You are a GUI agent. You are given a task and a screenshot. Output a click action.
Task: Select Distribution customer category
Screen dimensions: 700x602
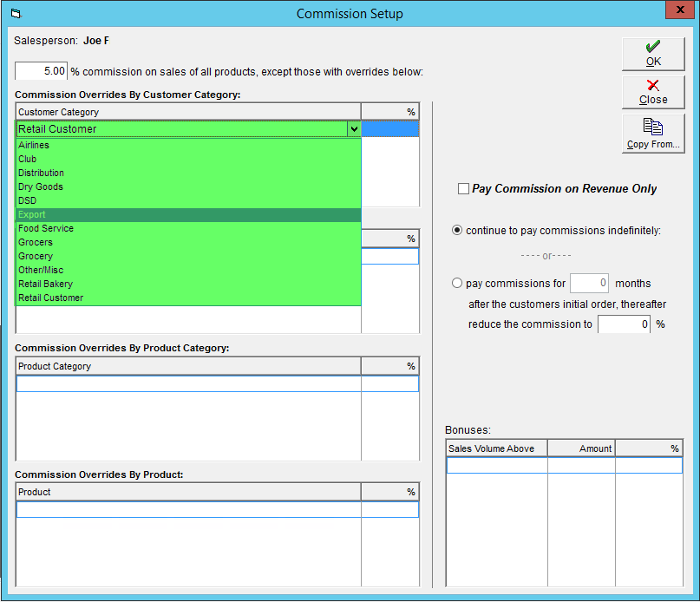[x=188, y=173]
